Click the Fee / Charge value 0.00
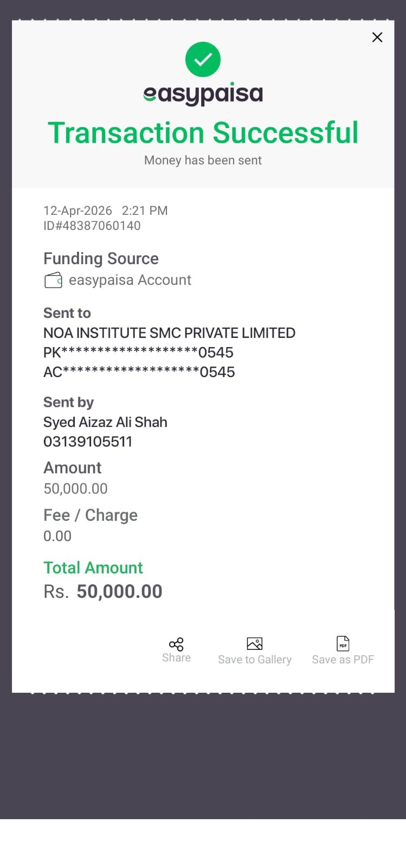This screenshot has width=406, height=868. (x=57, y=536)
